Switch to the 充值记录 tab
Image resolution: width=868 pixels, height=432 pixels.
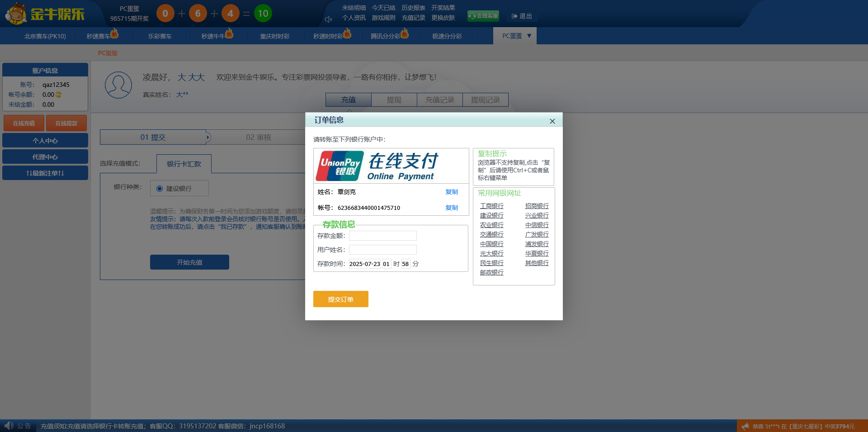pyautogui.click(x=439, y=100)
